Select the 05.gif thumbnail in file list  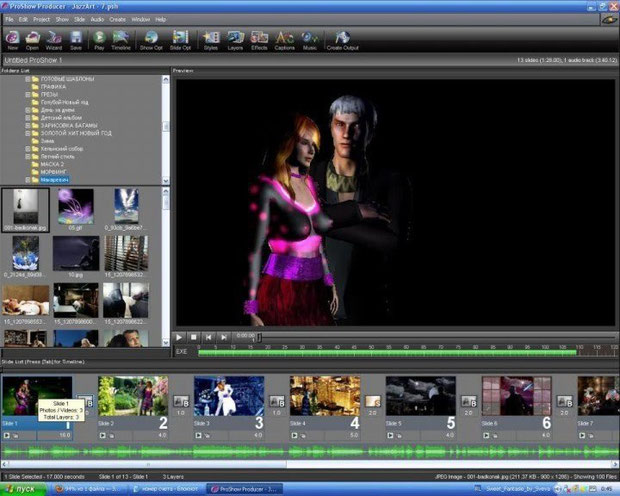point(76,210)
